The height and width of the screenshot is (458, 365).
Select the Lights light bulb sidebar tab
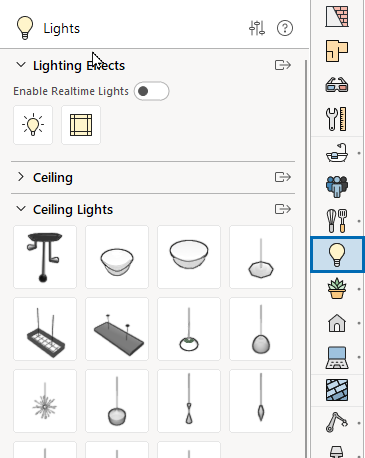pyautogui.click(x=337, y=254)
